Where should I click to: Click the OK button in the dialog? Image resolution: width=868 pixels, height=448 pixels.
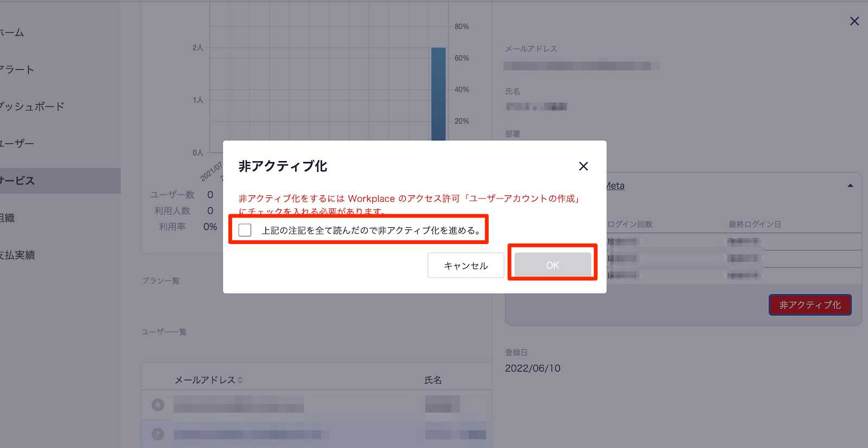[552, 265]
